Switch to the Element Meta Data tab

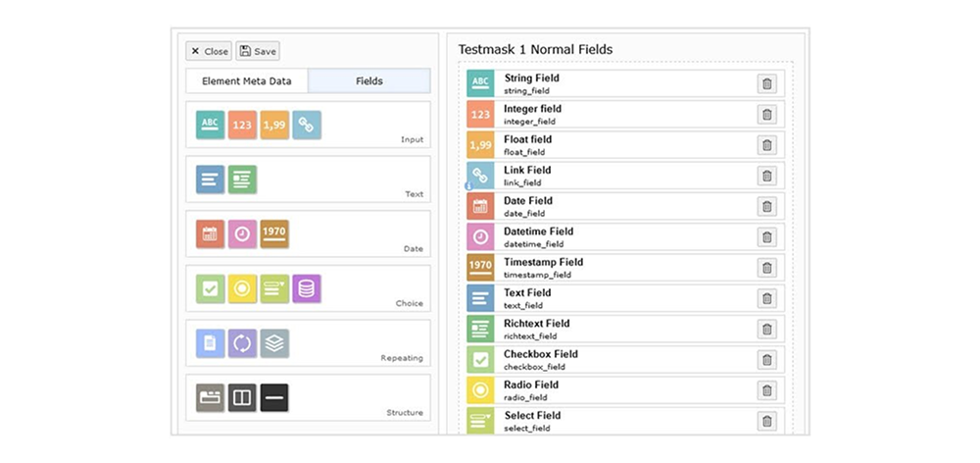click(246, 81)
